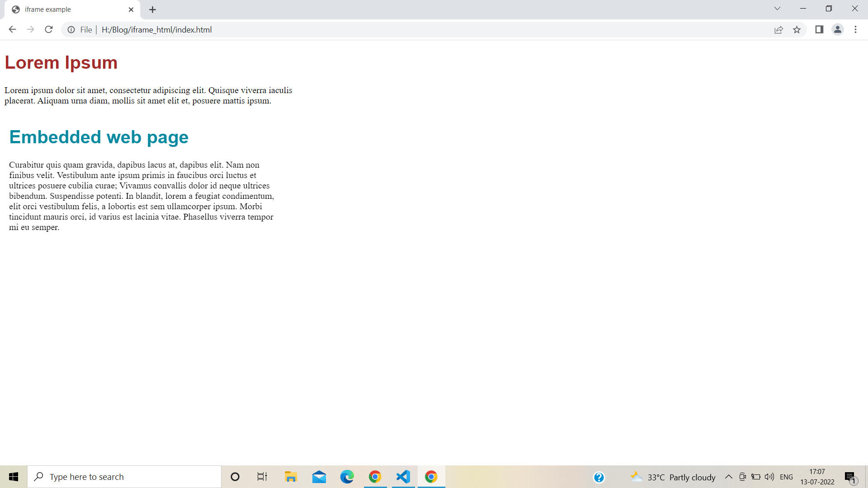This screenshot has width=868, height=488.
Task: Open Chrome's three-dot menu
Action: (x=855, y=29)
